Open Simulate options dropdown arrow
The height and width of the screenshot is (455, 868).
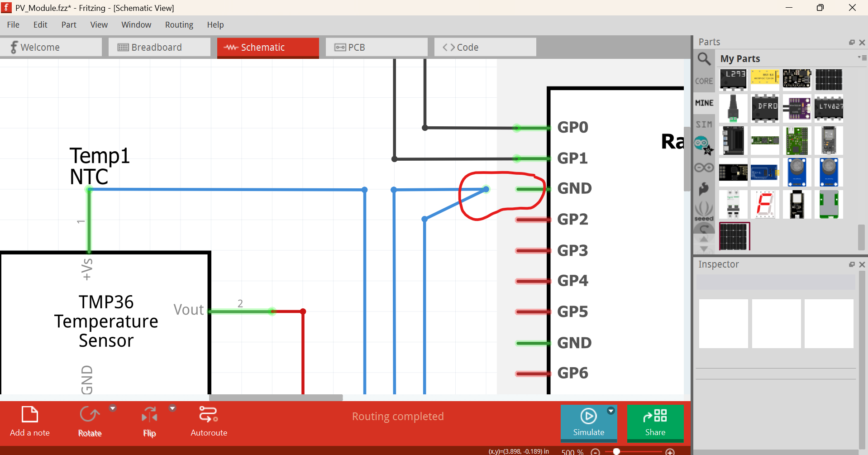pos(611,411)
